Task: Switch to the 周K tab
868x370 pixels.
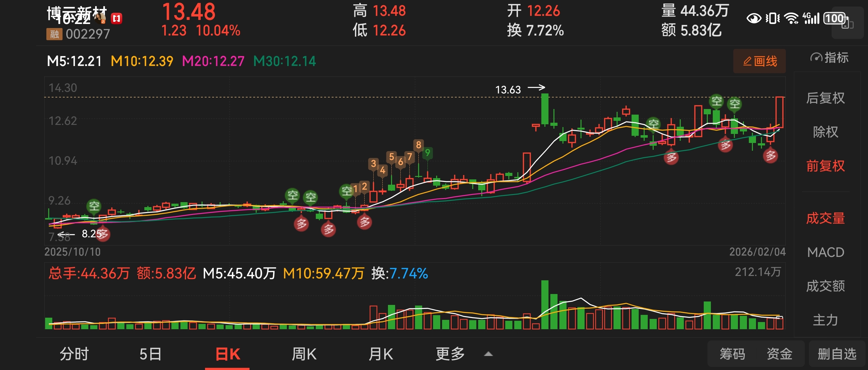Action: point(304,354)
